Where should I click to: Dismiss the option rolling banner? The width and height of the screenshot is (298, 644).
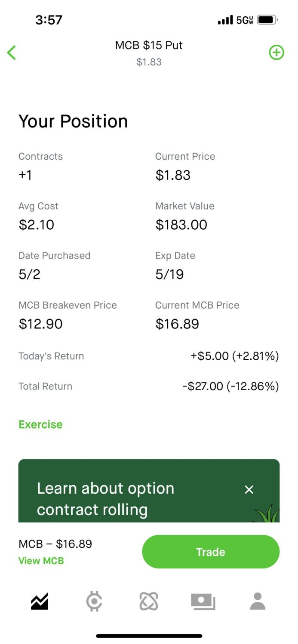249,489
